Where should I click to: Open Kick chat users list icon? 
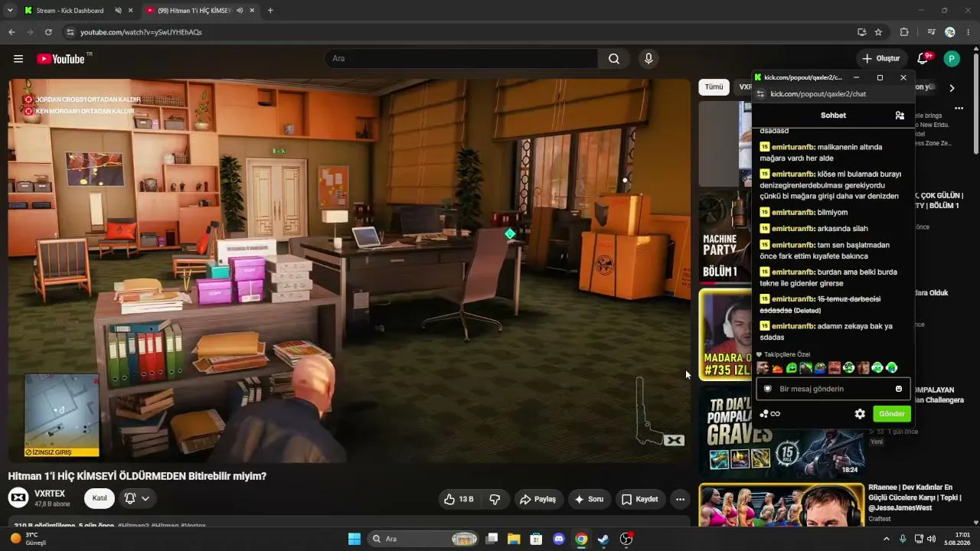[x=900, y=116]
